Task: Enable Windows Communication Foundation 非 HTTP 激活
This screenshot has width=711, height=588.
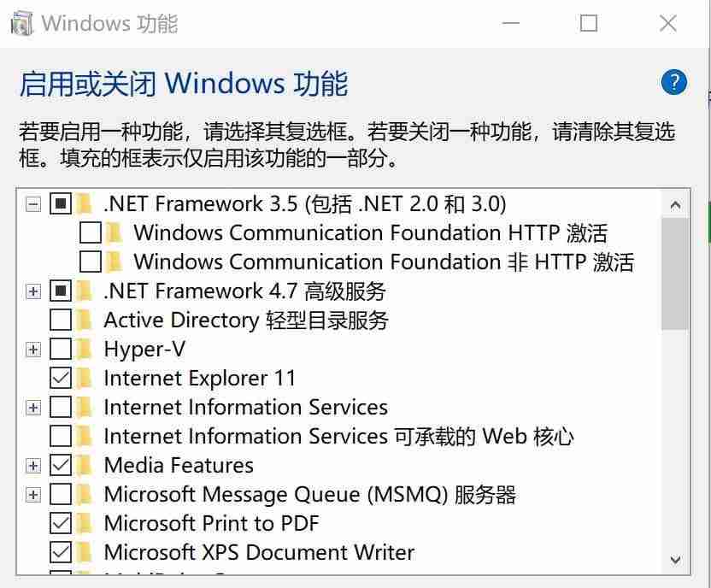Action: pyautogui.click(x=90, y=262)
